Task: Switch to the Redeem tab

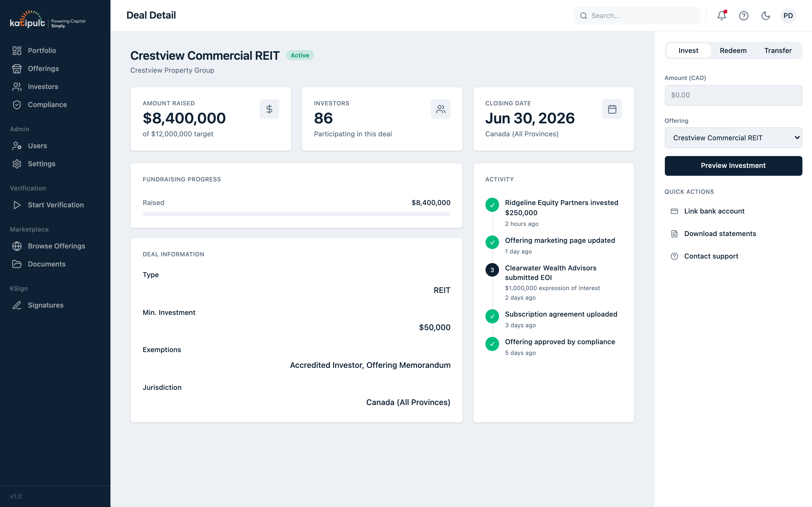Action: point(733,50)
